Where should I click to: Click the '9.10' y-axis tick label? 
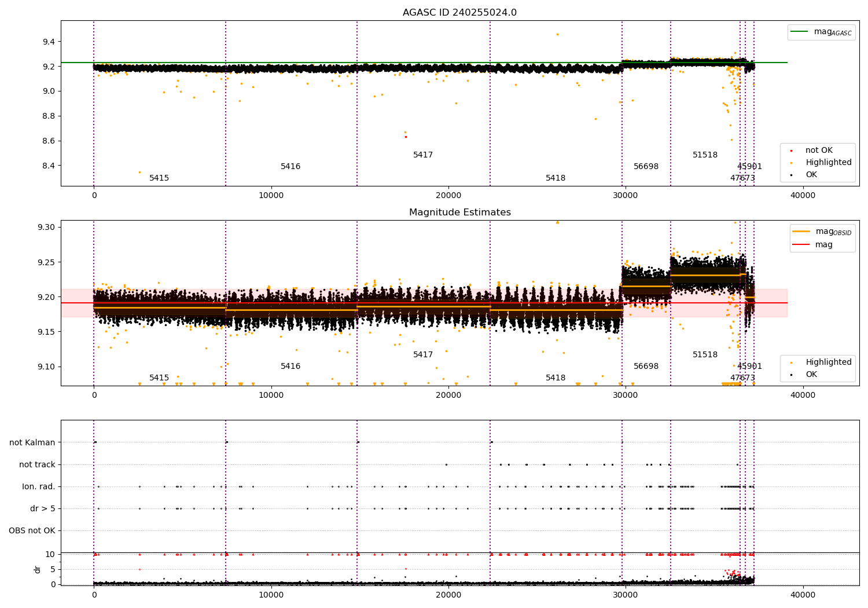pos(46,367)
